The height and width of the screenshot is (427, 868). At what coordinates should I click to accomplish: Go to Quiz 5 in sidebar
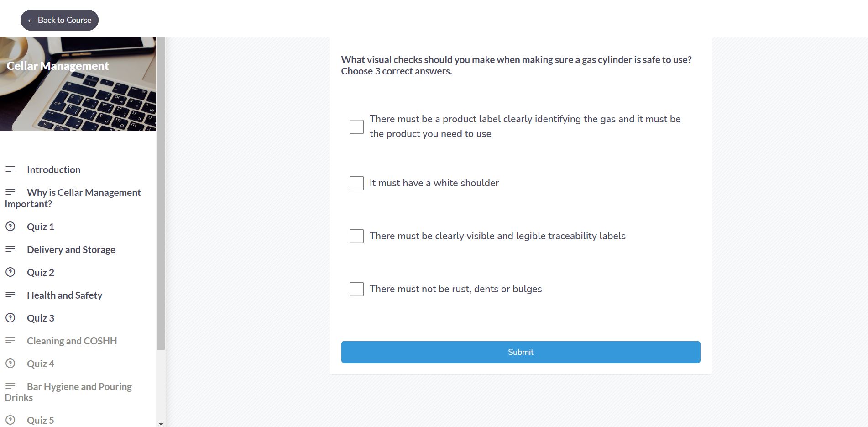pyautogui.click(x=40, y=420)
